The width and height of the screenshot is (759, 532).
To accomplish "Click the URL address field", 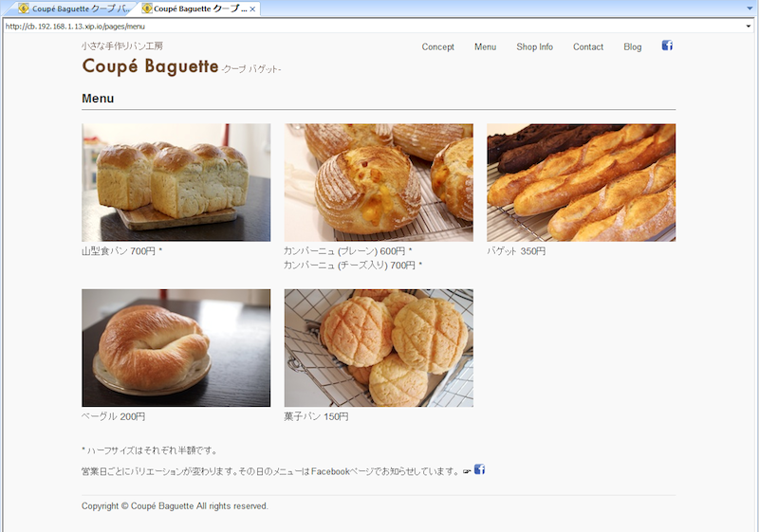I will point(374,27).
